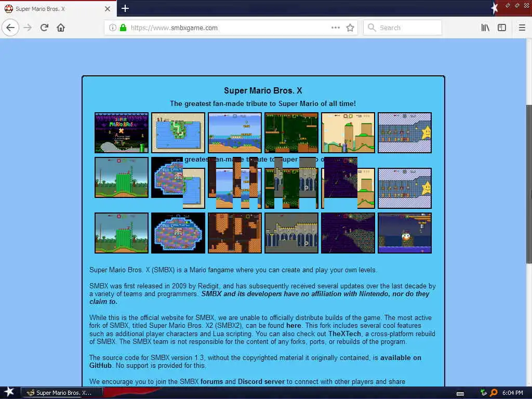Click the search magnifier icon

tap(371, 28)
